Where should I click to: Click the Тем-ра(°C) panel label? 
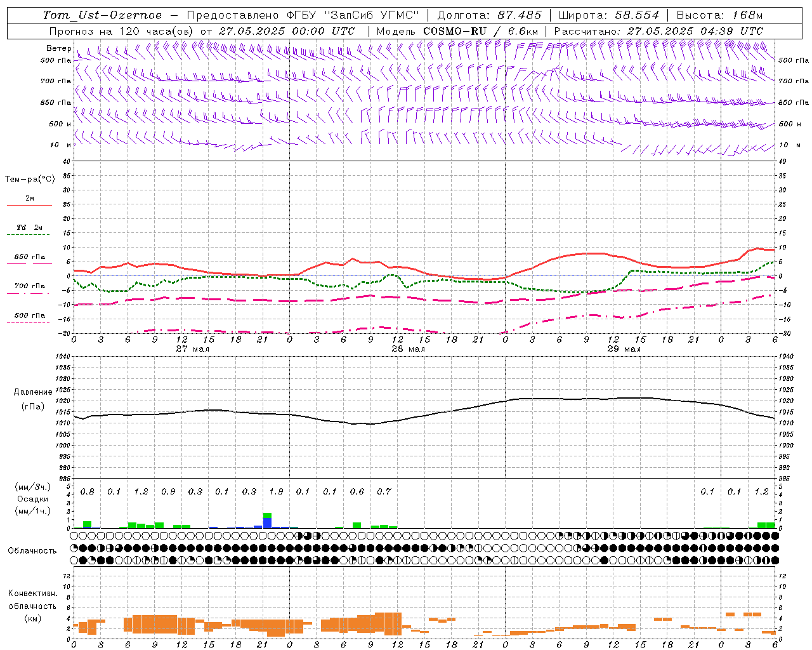pos(30,180)
